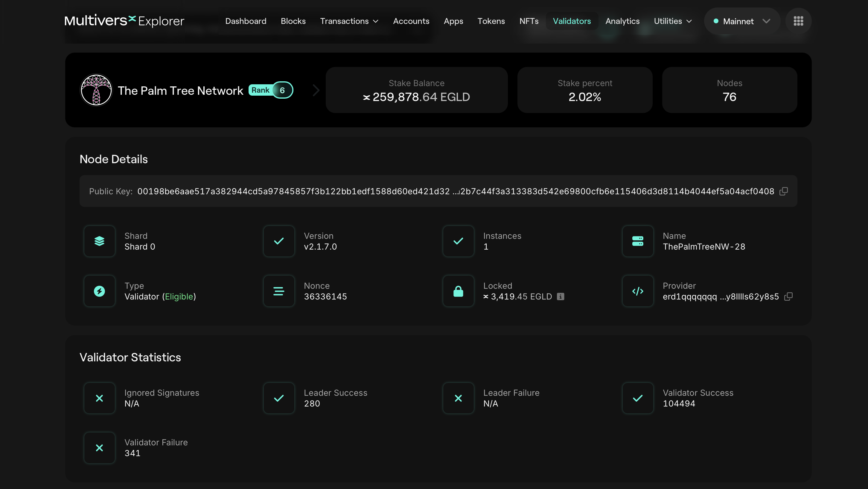Click the Validator Failure value 341
The image size is (868, 489).
coord(132,453)
